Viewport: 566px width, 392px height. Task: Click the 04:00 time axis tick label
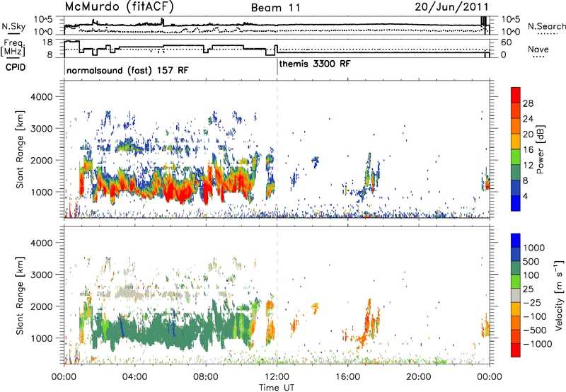134,377
